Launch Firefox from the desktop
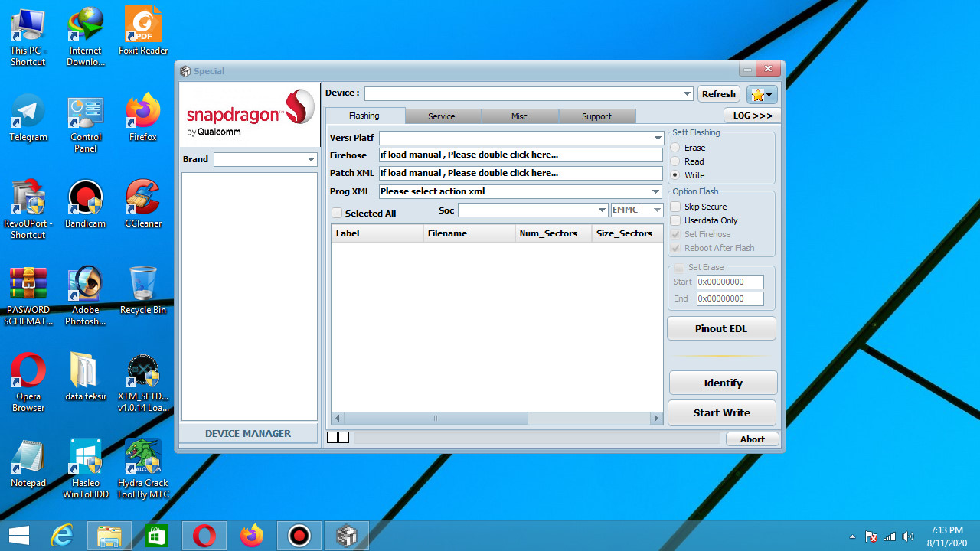 coord(143,119)
